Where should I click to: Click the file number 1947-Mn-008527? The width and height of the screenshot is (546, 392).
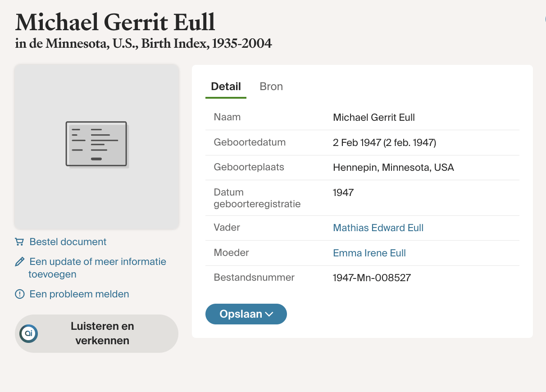click(372, 278)
